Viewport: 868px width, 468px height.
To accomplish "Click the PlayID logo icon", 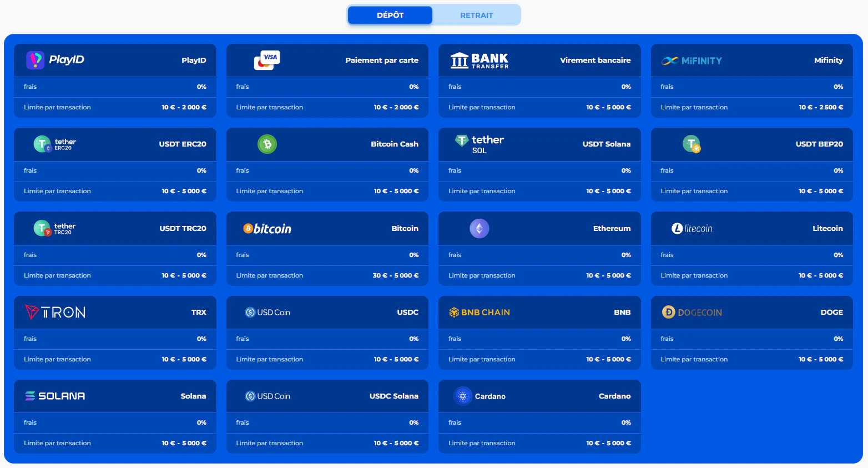I will pyautogui.click(x=55, y=60).
